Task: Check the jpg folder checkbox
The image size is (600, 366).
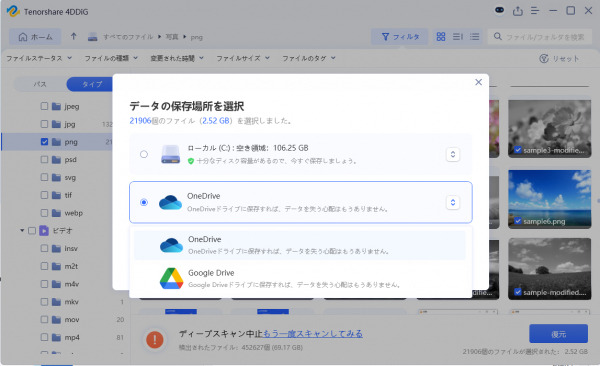Action: coord(44,124)
